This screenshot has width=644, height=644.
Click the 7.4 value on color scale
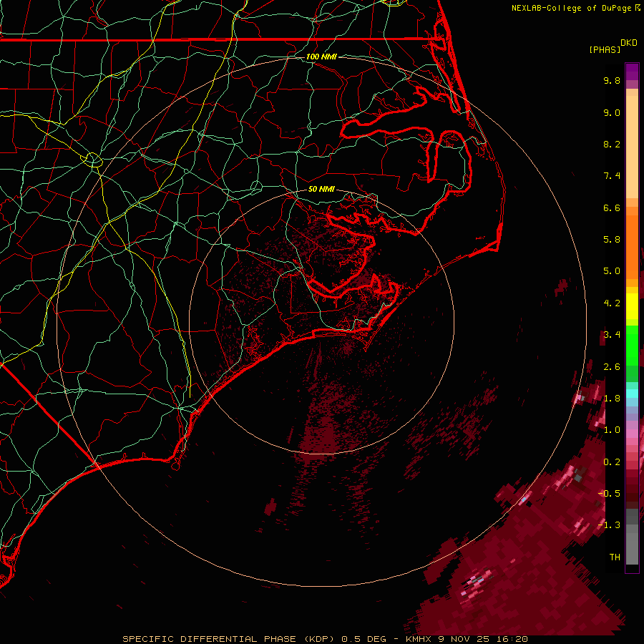pyautogui.click(x=612, y=176)
